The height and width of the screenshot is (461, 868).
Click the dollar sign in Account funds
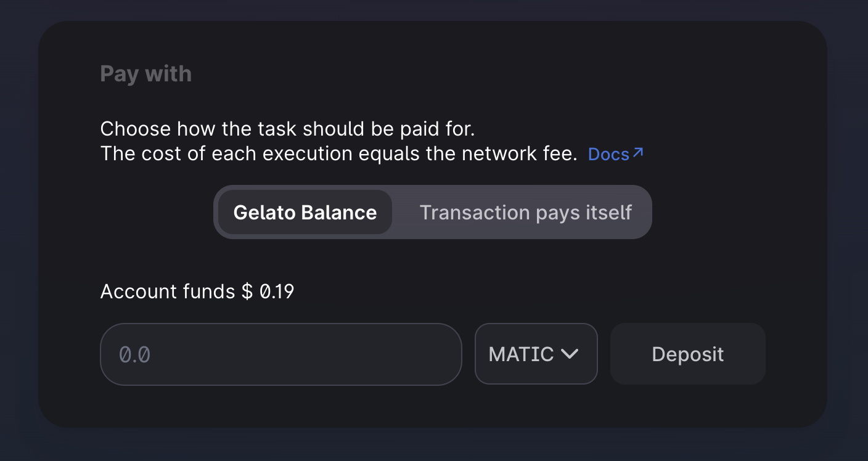(x=247, y=291)
